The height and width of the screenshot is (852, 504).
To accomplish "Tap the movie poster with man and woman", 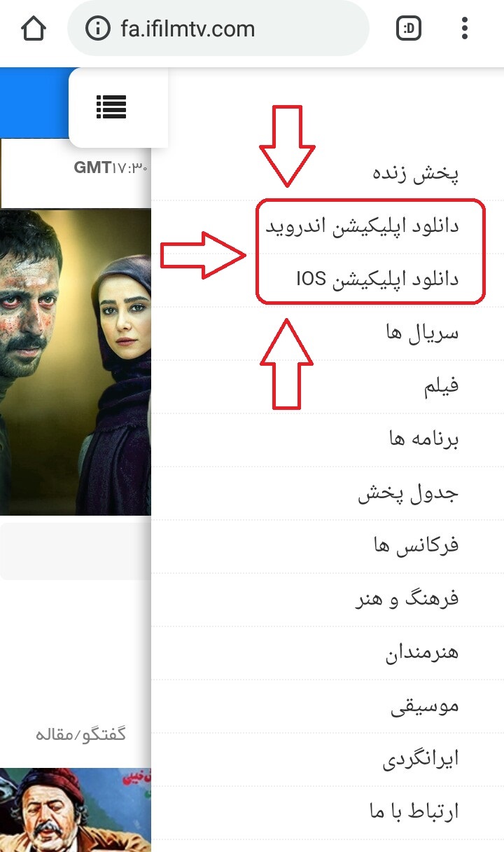I will (x=76, y=362).
